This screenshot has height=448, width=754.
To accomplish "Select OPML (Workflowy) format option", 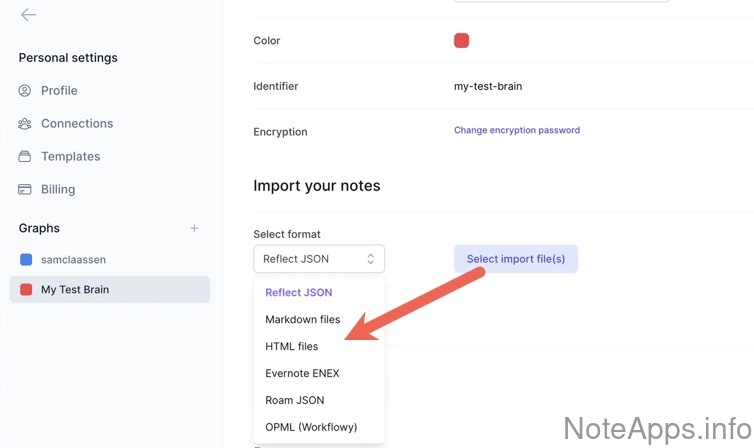I will point(311,428).
